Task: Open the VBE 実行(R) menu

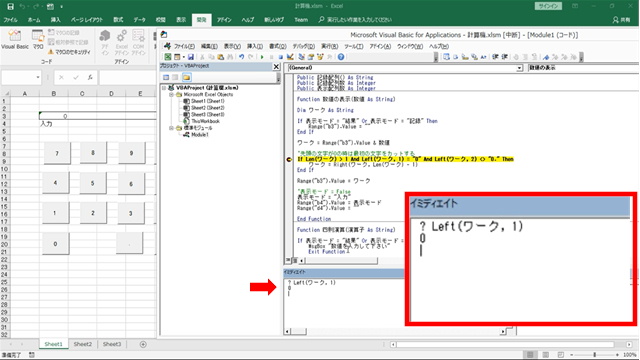Action: (x=329, y=47)
